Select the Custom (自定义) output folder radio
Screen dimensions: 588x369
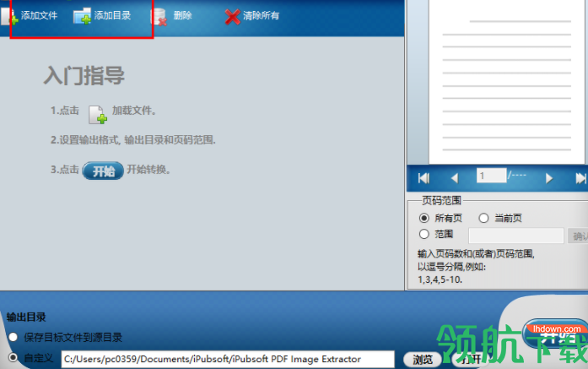13,358
